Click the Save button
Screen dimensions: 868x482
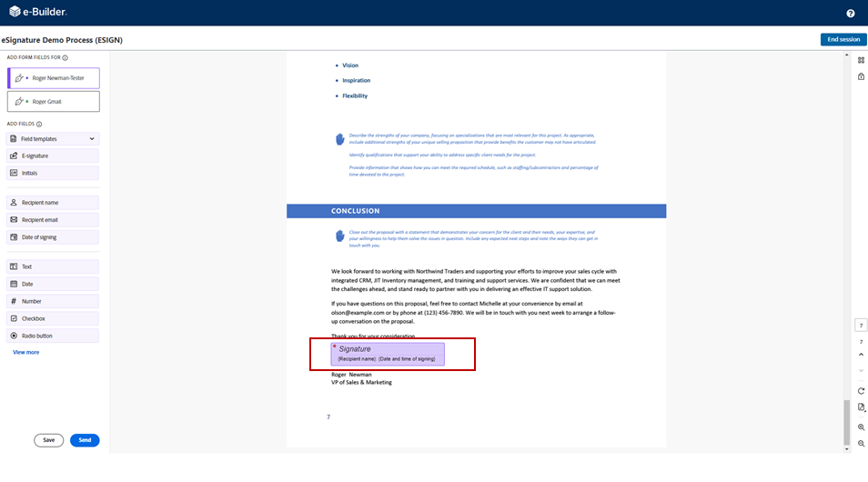click(49, 440)
